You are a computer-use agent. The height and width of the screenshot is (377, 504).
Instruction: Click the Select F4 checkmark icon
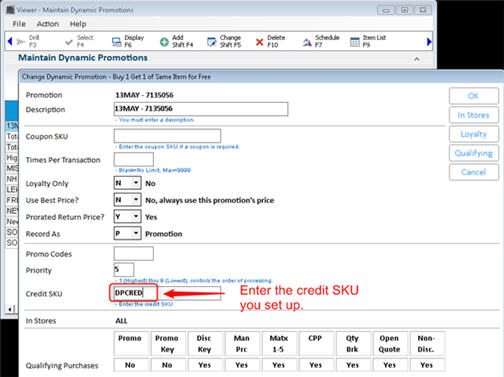tap(69, 42)
